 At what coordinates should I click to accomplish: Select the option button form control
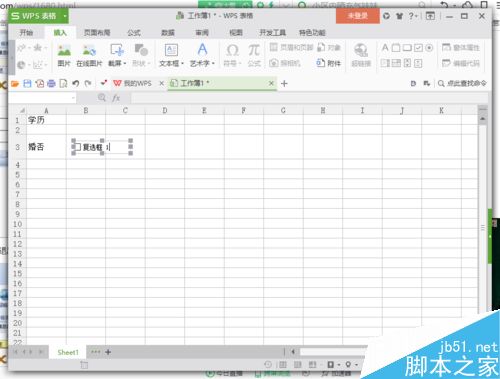(429, 48)
